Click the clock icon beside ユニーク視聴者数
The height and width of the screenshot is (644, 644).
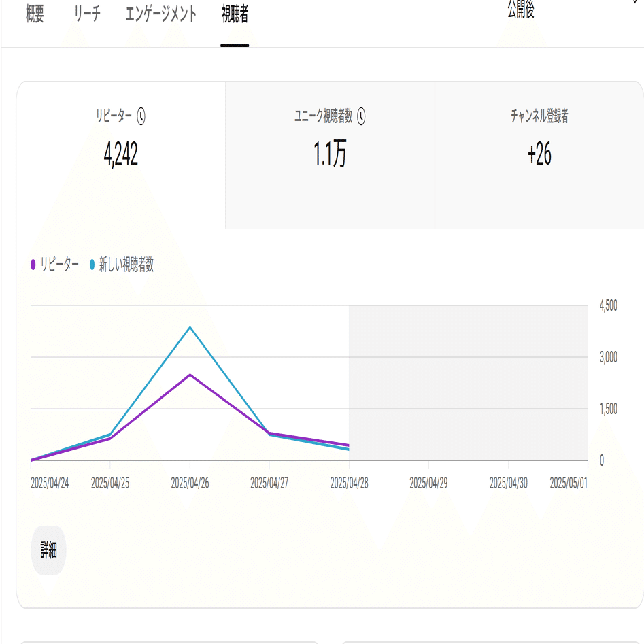[x=361, y=116]
